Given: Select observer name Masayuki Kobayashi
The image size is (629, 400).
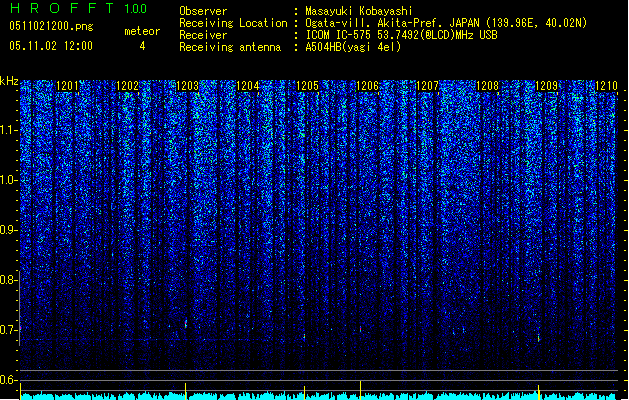Looking at the screenshot, I should [359, 11].
